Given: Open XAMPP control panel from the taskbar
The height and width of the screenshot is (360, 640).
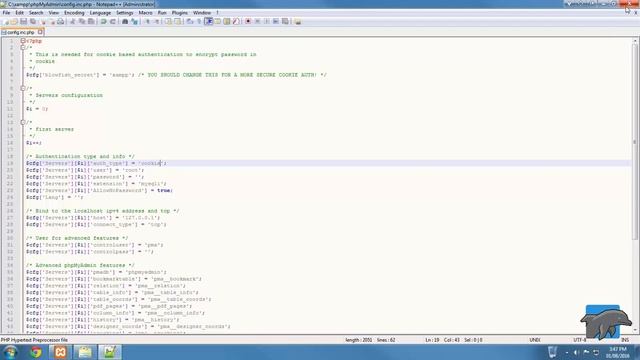Looking at the screenshot, I should tap(60, 352).
